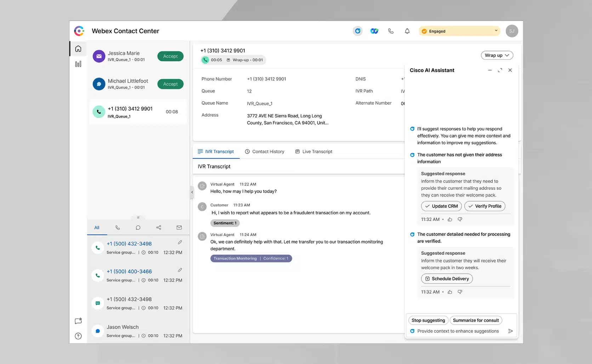Click the customer message about fraudulent transaction
The height and width of the screenshot is (364, 592).
[x=291, y=213]
